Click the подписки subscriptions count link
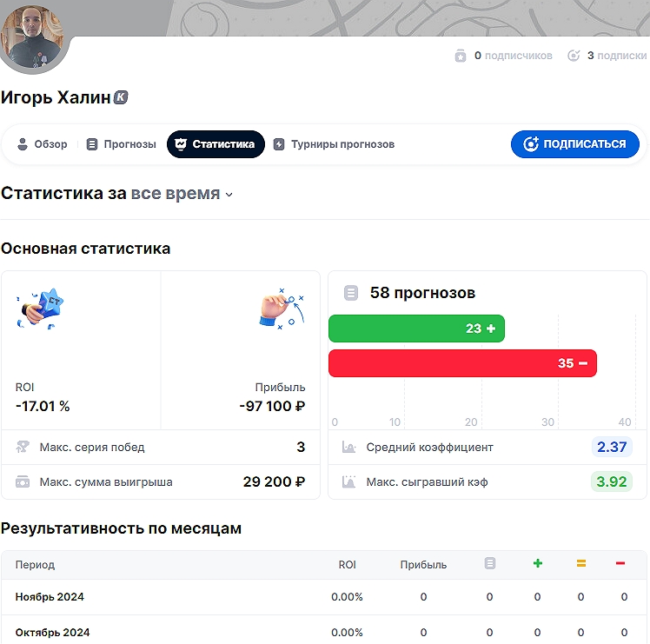 tap(607, 56)
